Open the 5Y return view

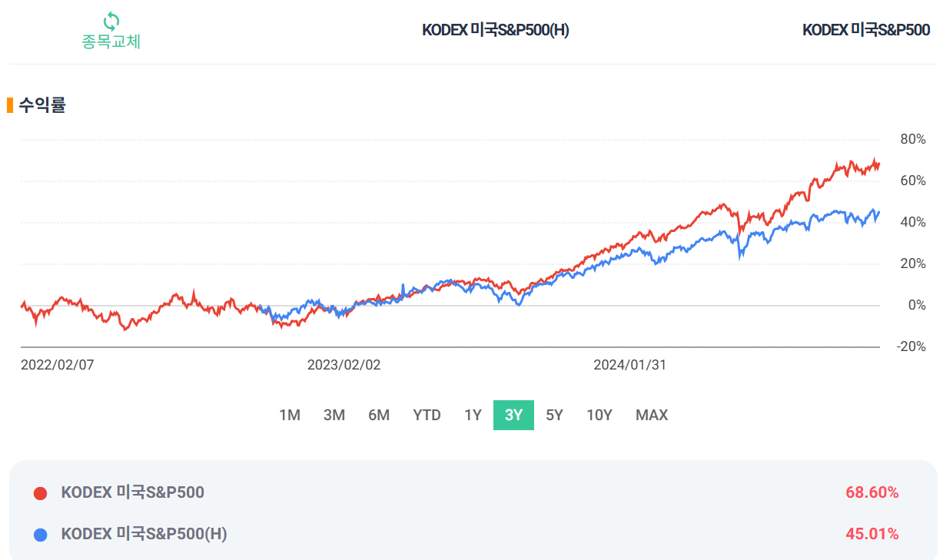(555, 415)
